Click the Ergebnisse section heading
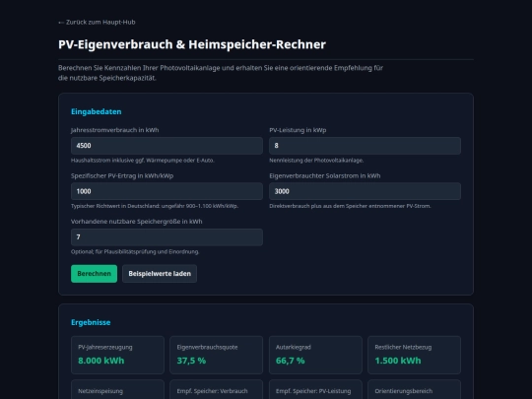The width and height of the screenshot is (532, 399). click(91, 322)
